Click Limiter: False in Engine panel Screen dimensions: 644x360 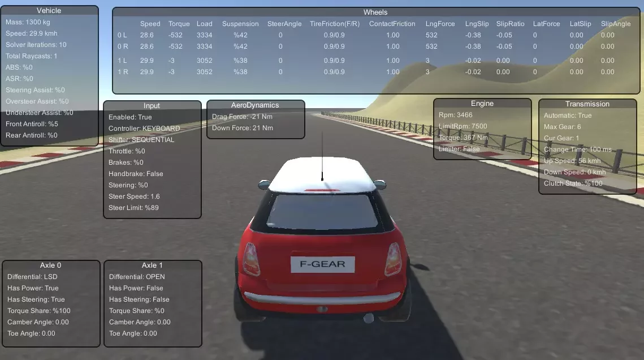pyautogui.click(x=459, y=149)
